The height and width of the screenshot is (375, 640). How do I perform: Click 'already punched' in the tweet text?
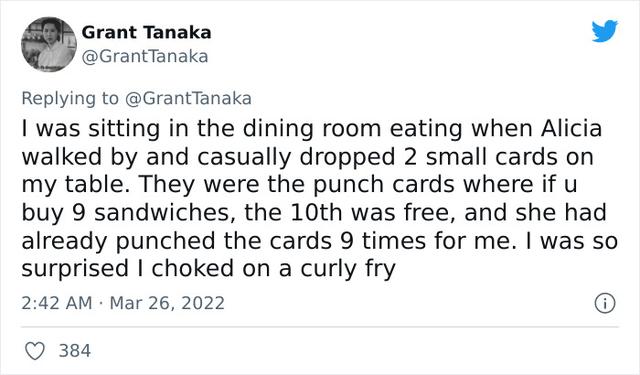tap(118, 241)
